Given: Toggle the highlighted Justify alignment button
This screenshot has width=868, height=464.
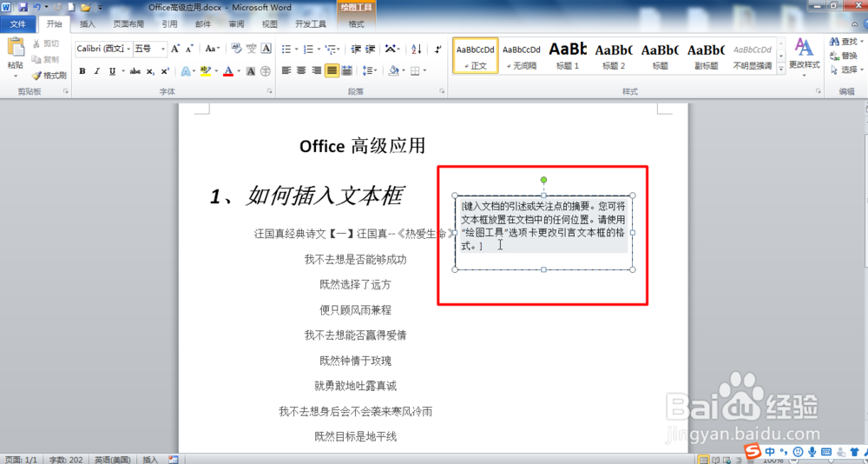Looking at the screenshot, I should 332,70.
